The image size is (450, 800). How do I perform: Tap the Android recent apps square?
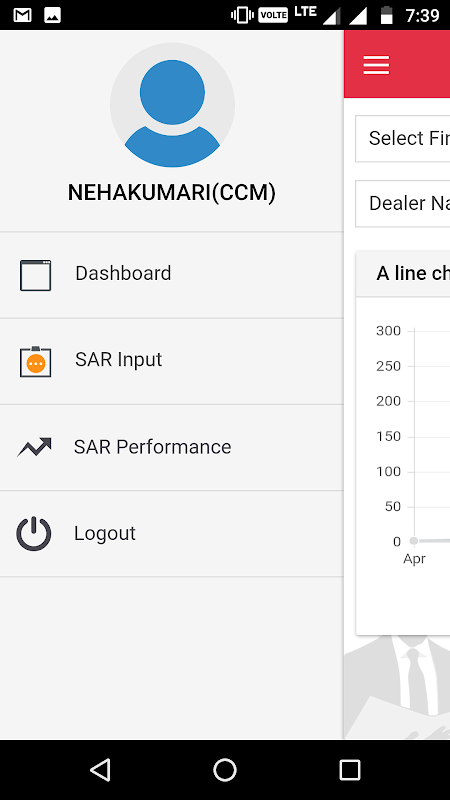(x=350, y=769)
